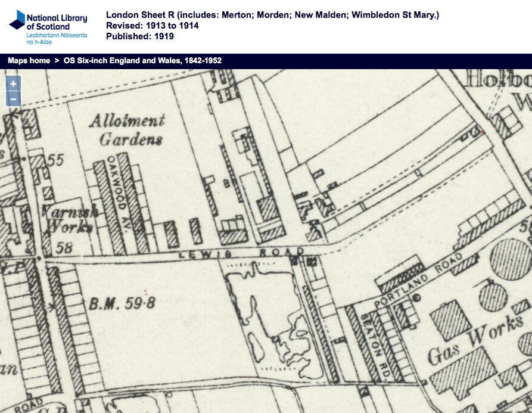Click the 'Published: 1919' header text
Screen dimensions: 532x413
click(140, 36)
